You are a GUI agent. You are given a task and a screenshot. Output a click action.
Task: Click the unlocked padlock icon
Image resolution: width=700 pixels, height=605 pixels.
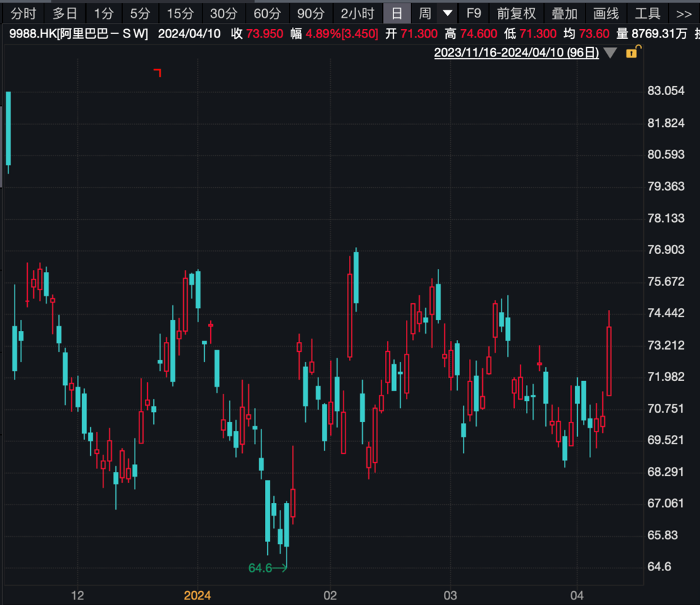pyautogui.click(x=631, y=53)
